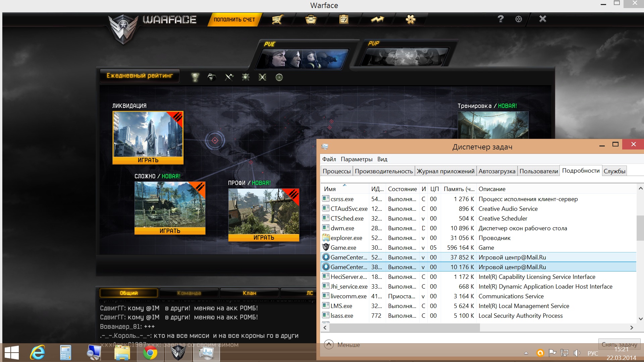The height and width of the screenshot is (362, 644).
Task: Sort processes by Имя column header
Action: tap(345, 189)
